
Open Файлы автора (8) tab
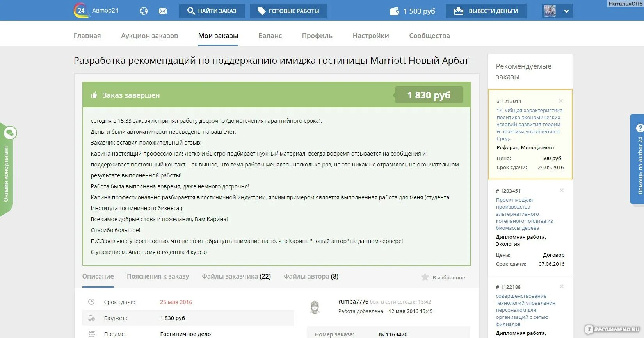(311, 276)
